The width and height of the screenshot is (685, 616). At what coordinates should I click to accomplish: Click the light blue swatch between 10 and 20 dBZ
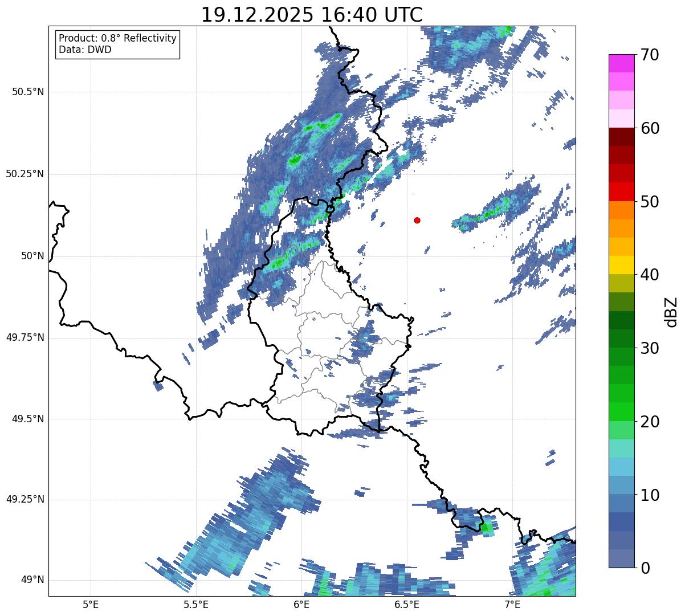[x=622, y=467]
